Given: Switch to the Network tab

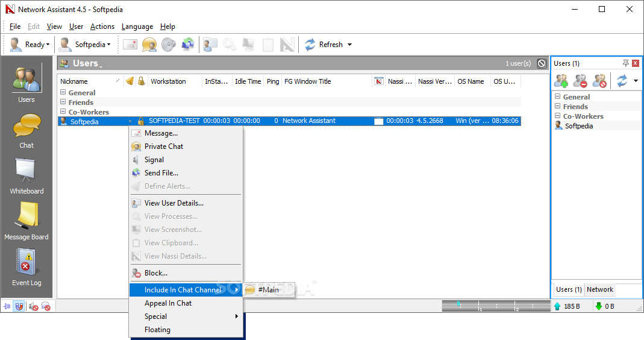Looking at the screenshot, I should (599, 289).
